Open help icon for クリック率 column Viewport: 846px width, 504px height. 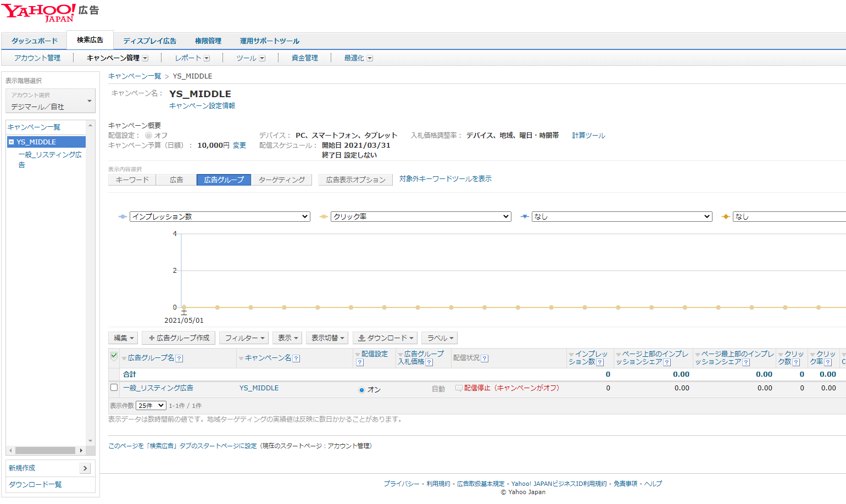(828, 362)
